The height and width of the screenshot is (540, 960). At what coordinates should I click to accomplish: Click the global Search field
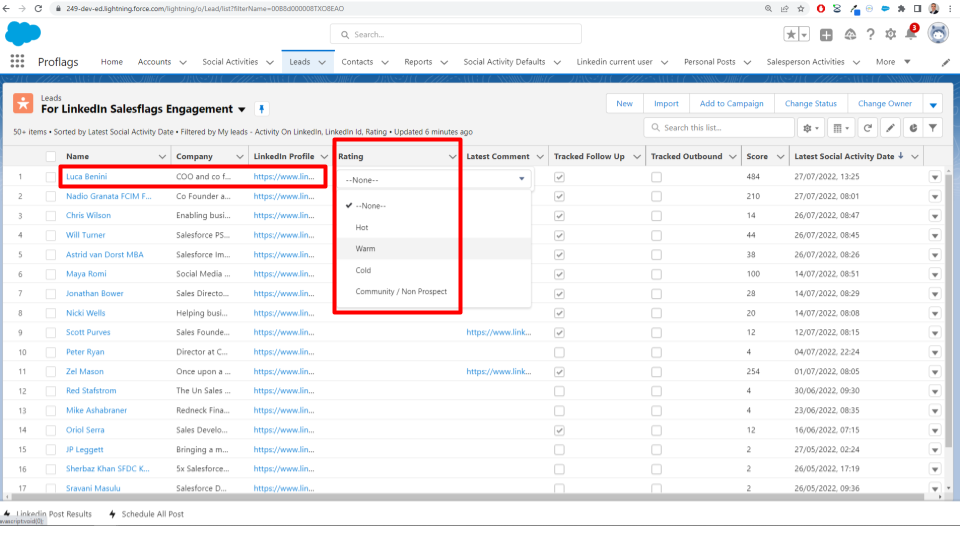[x=456, y=34]
